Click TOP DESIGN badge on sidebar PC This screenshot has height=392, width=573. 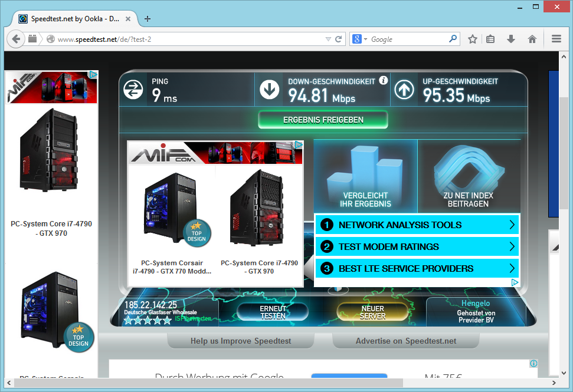click(78, 338)
